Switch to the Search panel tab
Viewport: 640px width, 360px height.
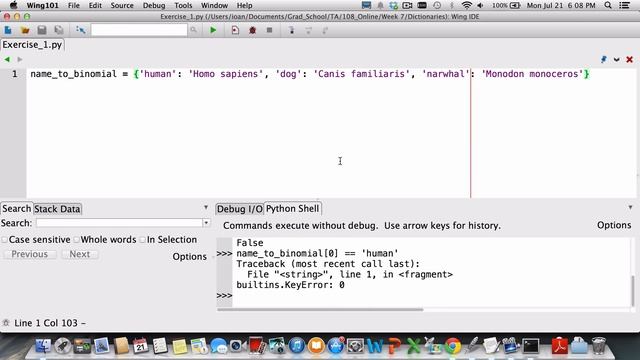[x=16, y=209]
